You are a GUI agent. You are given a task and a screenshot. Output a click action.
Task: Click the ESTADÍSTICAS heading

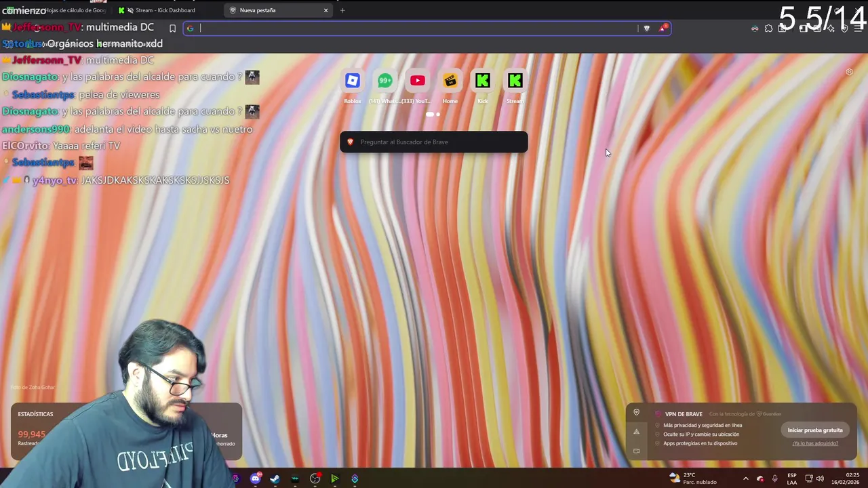click(x=35, y=414)
